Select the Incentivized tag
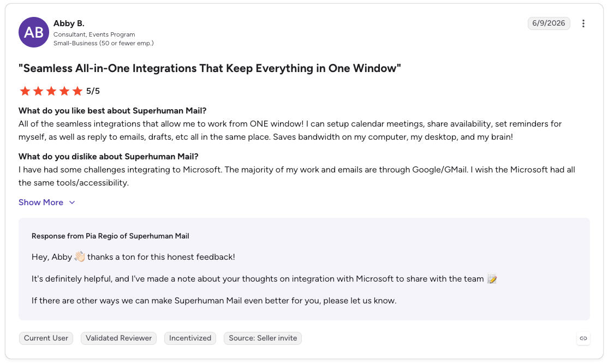The height and width of the screenshot is (364, 608). tap(190, 338)
